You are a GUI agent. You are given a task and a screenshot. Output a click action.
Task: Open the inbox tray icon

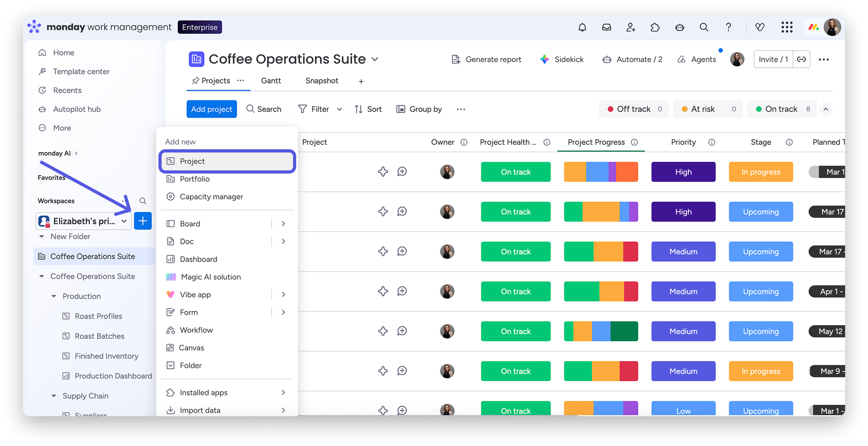(x=607, y=27)
